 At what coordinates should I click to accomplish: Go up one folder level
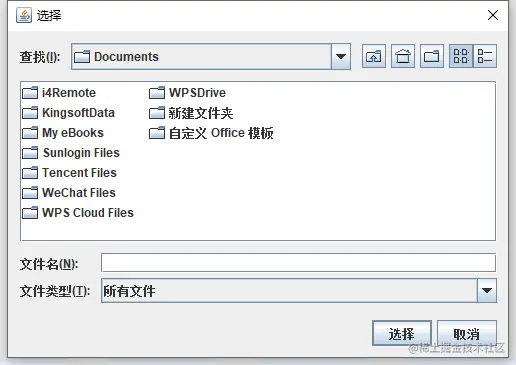pos(374,56)
